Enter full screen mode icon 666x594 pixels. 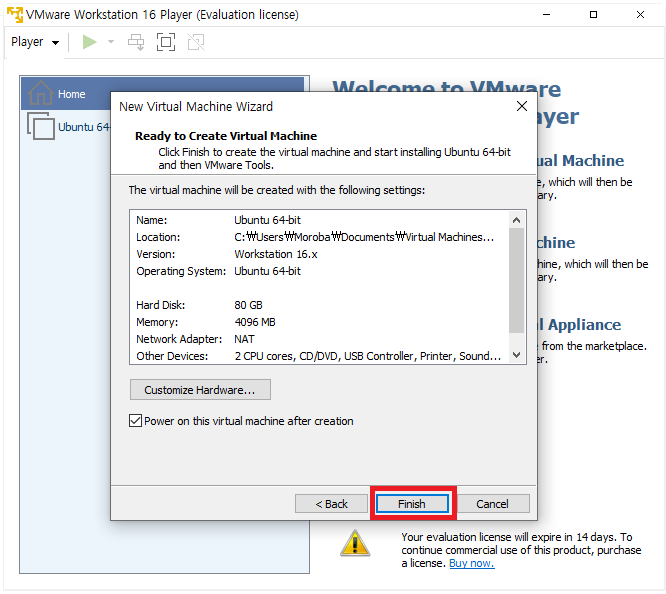tap(166, 42)
